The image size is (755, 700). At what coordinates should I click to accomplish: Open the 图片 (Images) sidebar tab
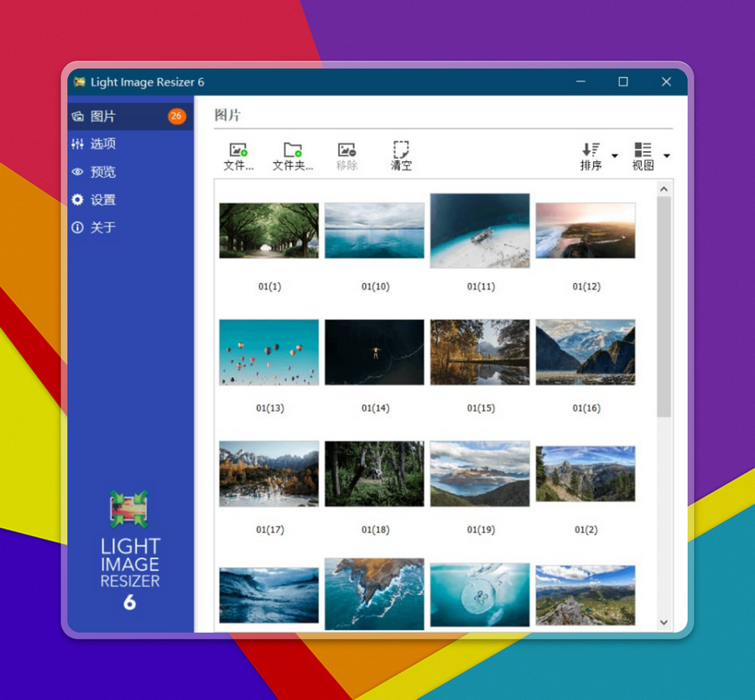(x=103, y=117)
